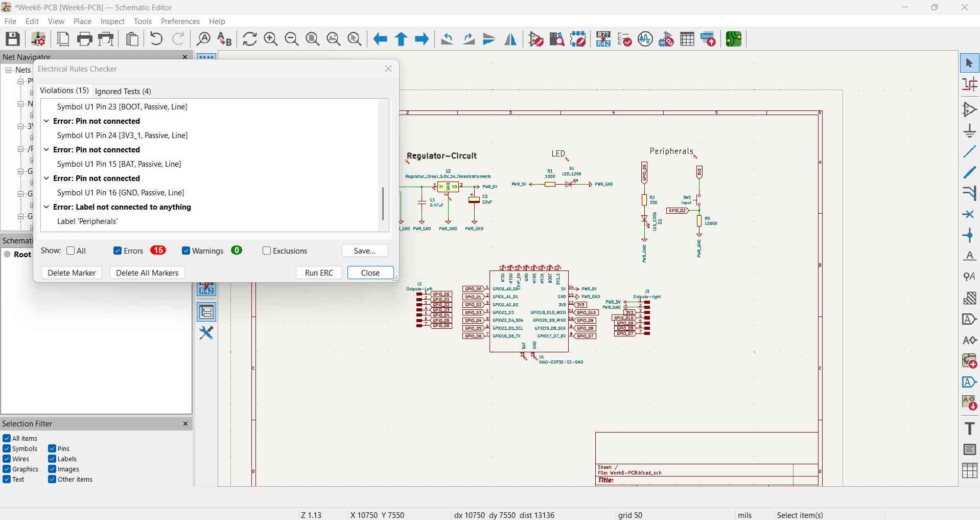Collapse the error above Pin 15 BAT
The height and width of the screenshot is (520, 980).
[x=46, y=150]
